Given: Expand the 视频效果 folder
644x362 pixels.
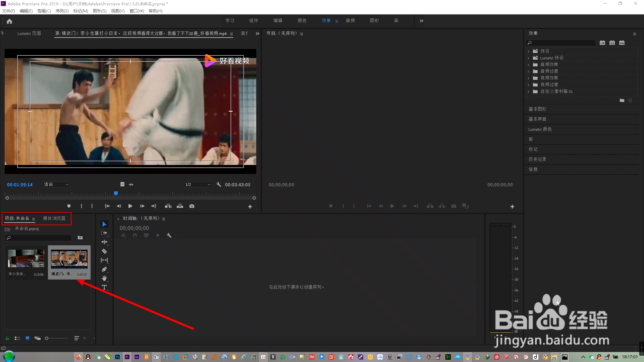Looking at the screenshot, I should [529, 78].
